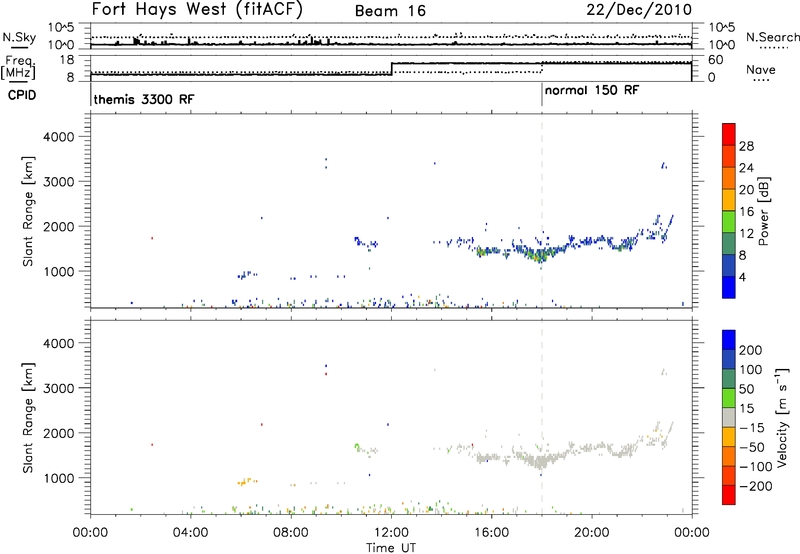Click 'Slant Range [km]' label of power panel
The image size is (800, 554).
point(28,211)
